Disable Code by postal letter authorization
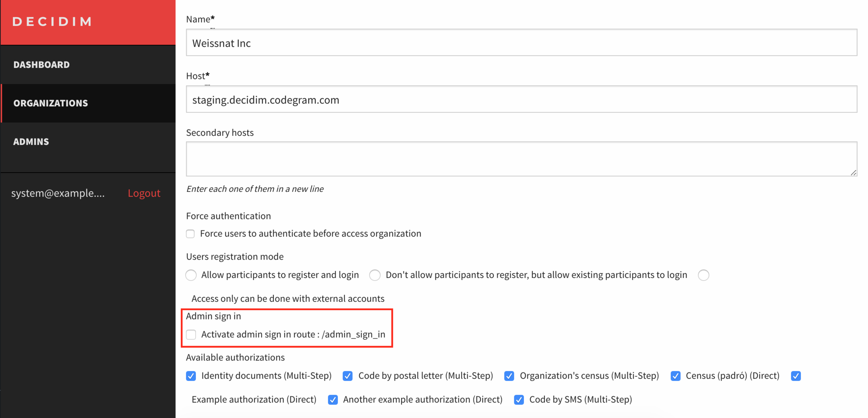868x418 pixels. tap(347, 376)
